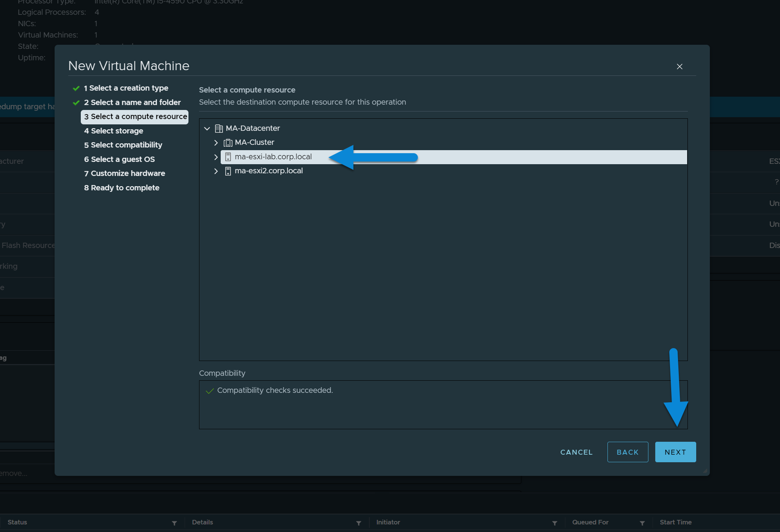Filter the Initiator column in tasks table

[x=554, y=523]
